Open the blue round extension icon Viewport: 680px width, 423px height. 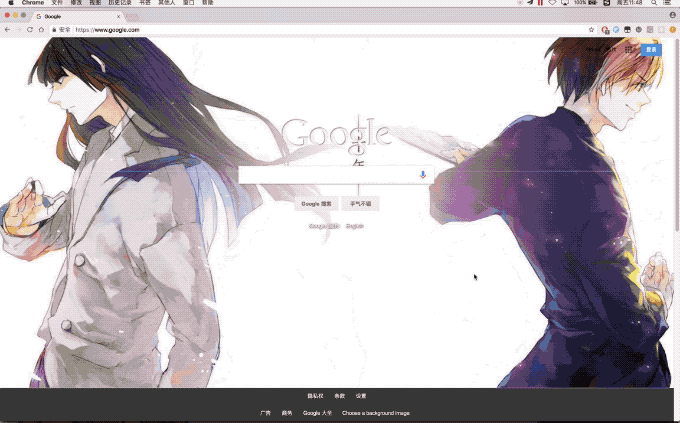(x=616, y=30)
